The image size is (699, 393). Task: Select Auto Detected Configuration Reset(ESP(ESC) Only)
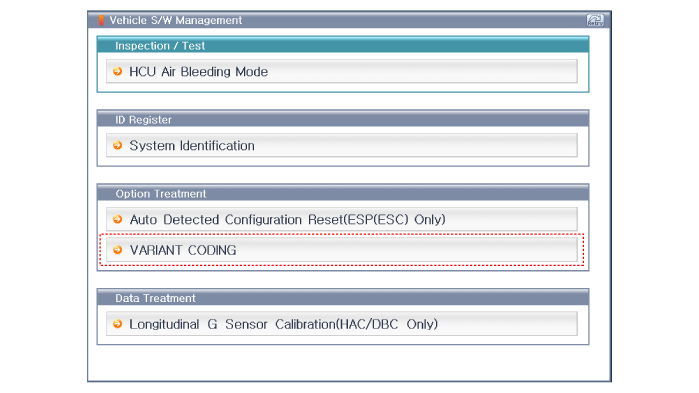[341, 219]
